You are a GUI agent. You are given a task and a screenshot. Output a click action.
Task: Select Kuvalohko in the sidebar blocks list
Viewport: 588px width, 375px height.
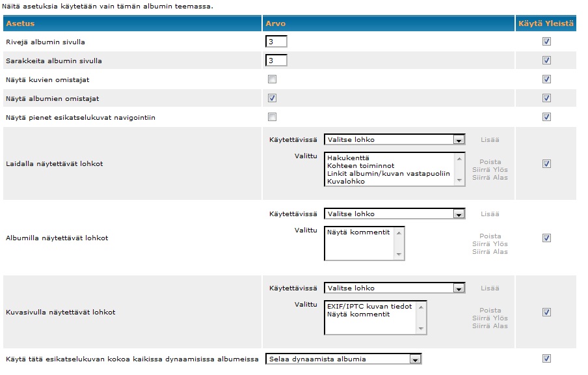[x=346, y=181]
